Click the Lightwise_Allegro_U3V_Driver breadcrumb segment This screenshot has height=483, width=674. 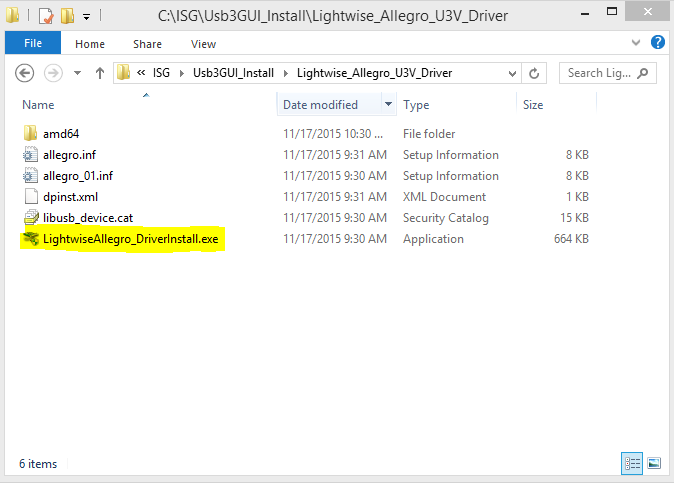tap(374, 73)
